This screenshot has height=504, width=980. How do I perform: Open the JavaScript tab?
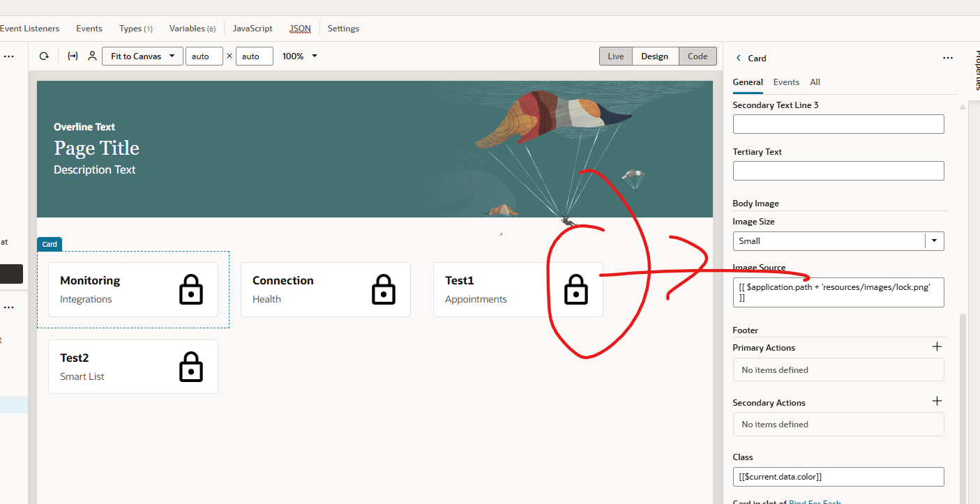click(252, 29)
